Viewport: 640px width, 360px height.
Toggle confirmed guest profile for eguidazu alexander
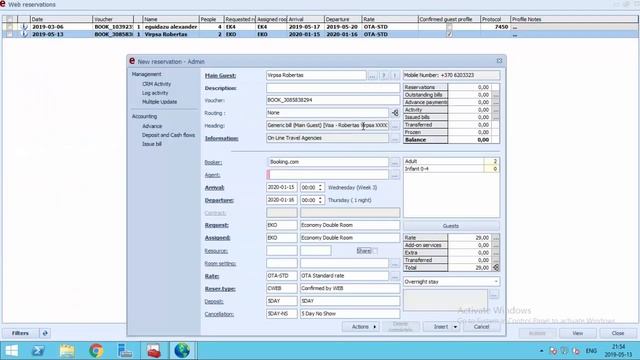click(449, 27)
